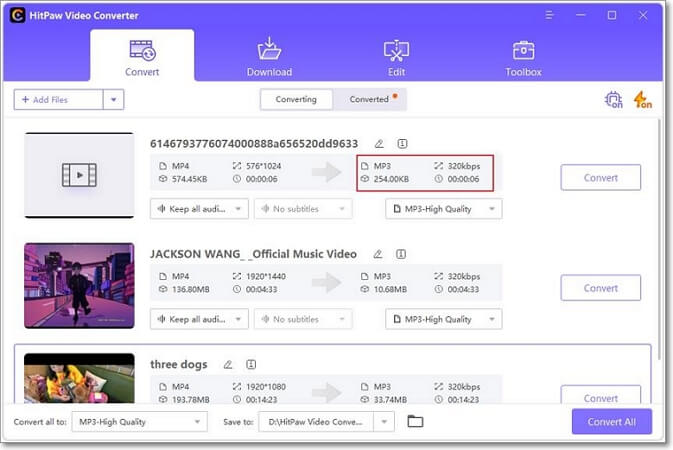Toggle lightning fast conversion icon

pos(642,100)
